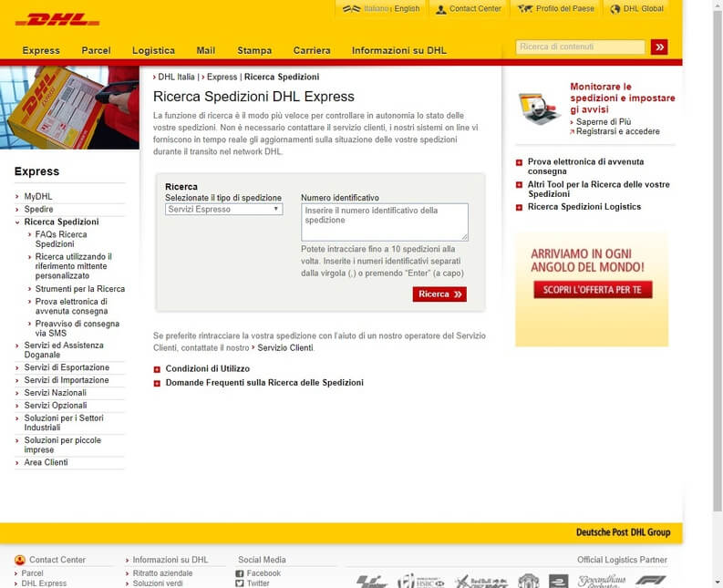Image resolution: width=723 pixels, height=588 pixels.
Task: Open Preavviso di consegna via SMS
Action: click(77, 329)
